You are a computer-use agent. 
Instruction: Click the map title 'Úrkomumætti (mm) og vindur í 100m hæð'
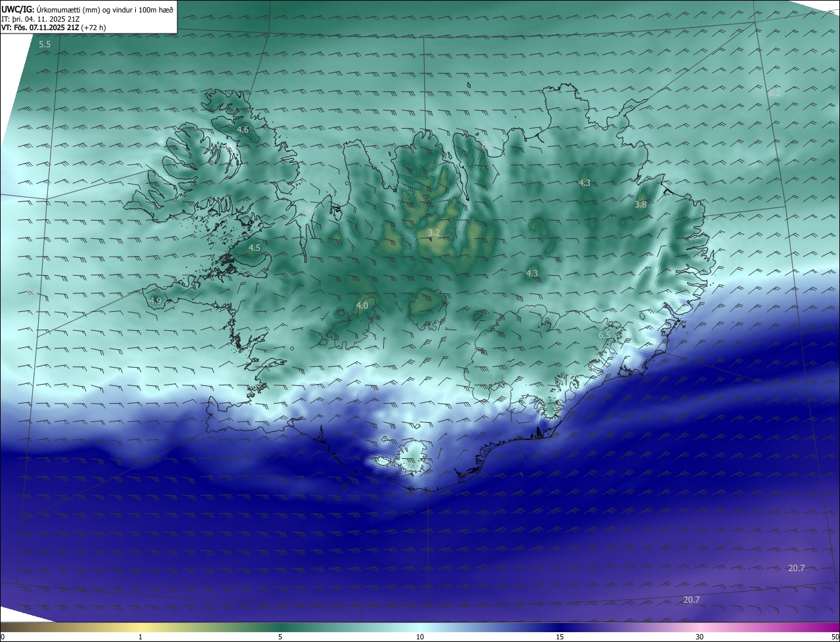104,9
